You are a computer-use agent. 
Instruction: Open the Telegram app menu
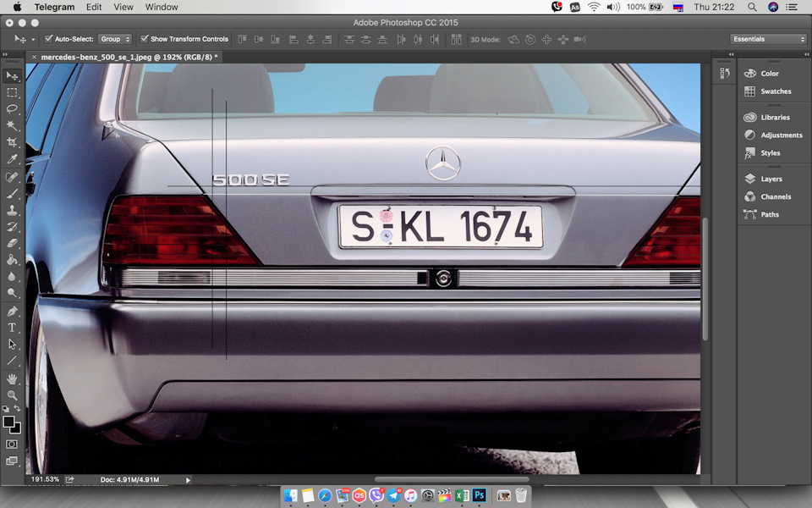point(54,7)
